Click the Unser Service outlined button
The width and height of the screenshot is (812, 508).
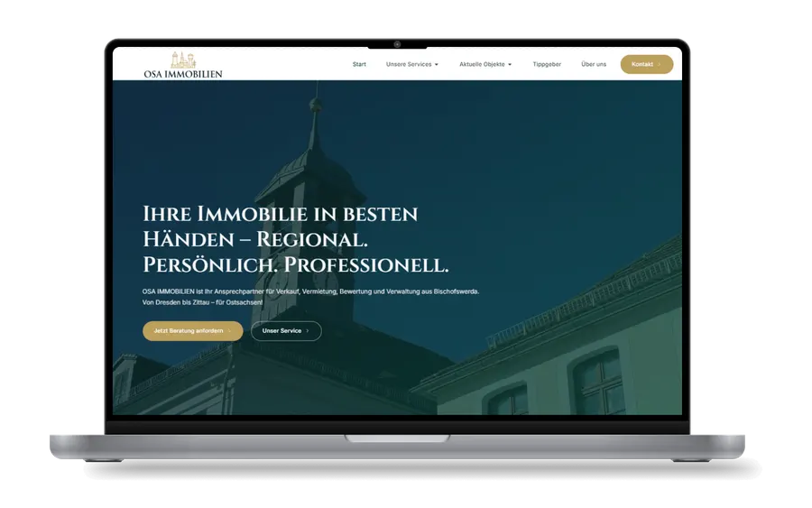[x=286, y=331]
